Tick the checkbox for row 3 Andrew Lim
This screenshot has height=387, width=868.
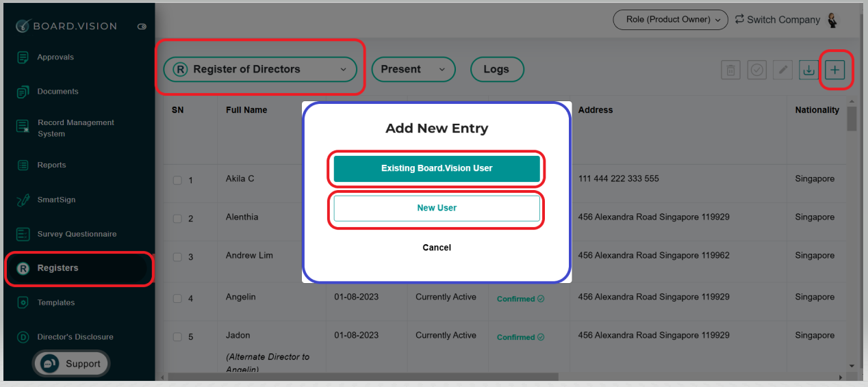click(177, 257)
